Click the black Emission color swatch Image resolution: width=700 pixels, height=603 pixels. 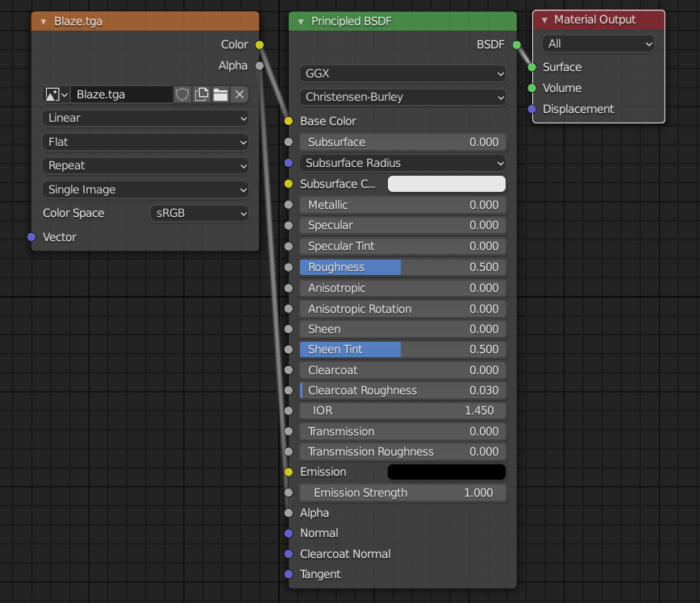tap(447, 472)
